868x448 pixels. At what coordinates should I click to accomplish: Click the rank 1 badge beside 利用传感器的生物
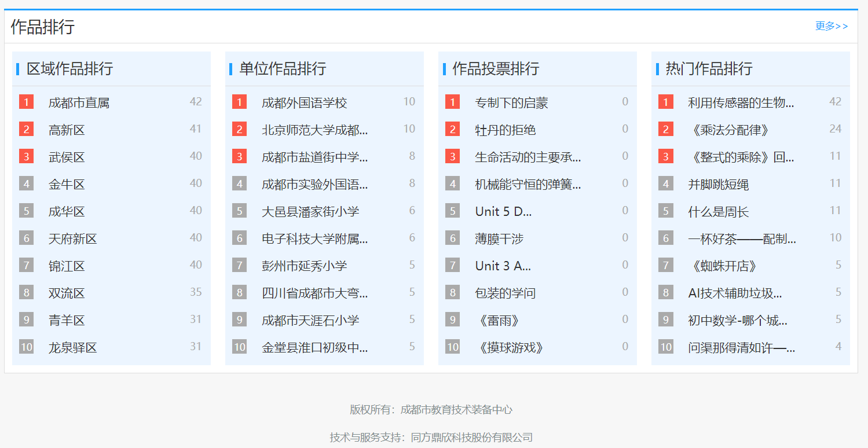(665, 102)
